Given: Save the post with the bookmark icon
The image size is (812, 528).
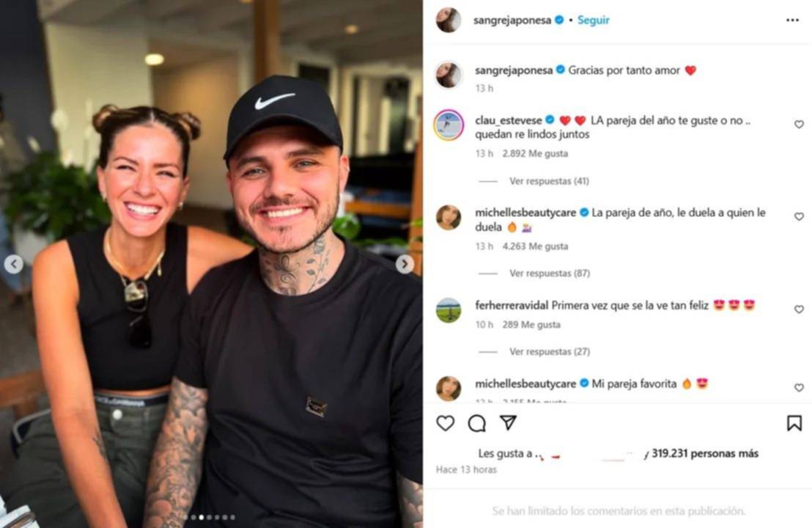Looking at the screenshot, I should coord(794,423).
